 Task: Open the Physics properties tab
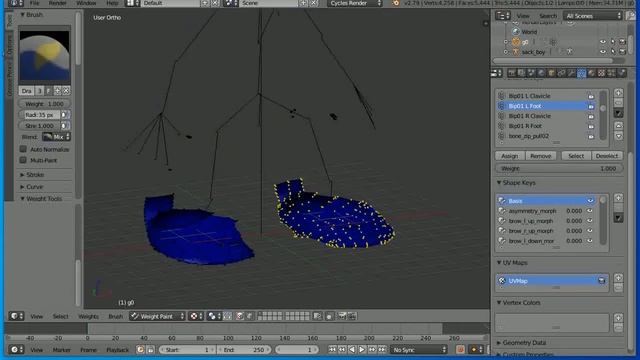point(621,73)
